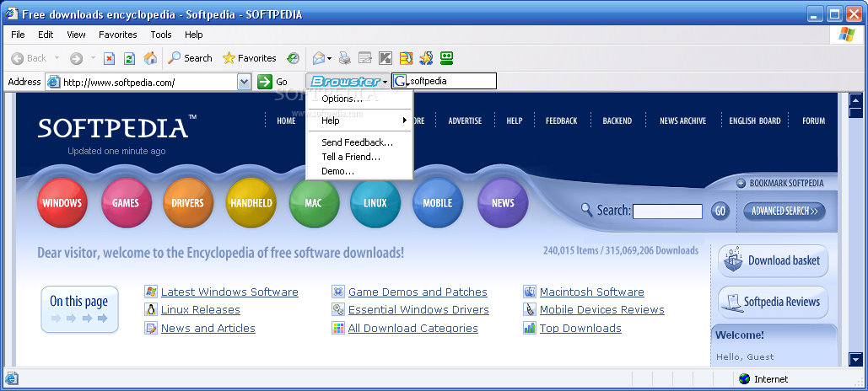Expand the Mail button dropdown arrow
The width and height of the screenshot is (868, 391).
[x=329, y=58]
